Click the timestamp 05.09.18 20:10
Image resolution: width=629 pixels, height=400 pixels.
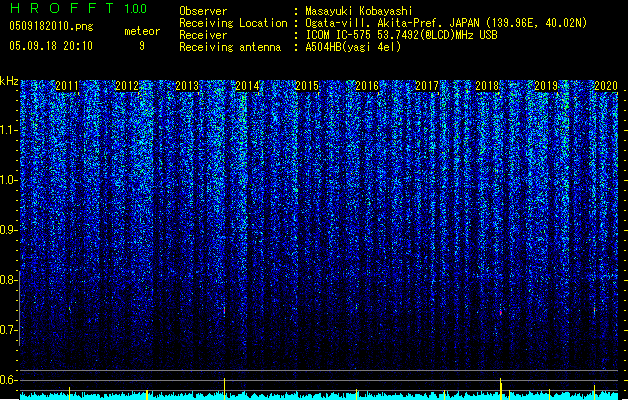[51, 46]
